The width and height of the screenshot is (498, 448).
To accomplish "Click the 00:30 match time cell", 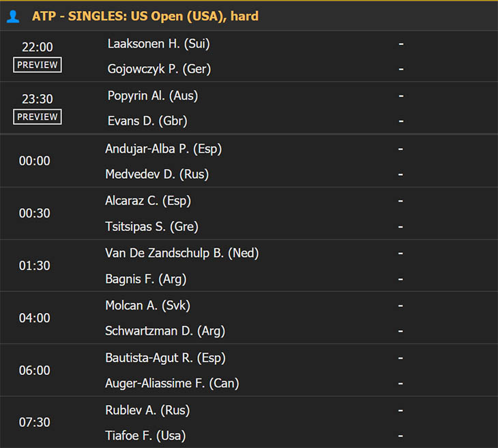I will [x=35, y=213].
